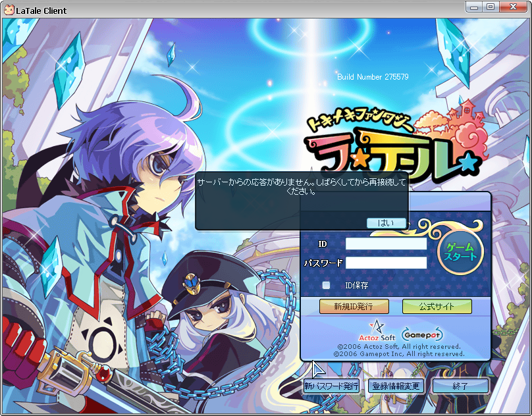
Task: Click the はい button in the error dialog
Action: (x=386, y=223)
